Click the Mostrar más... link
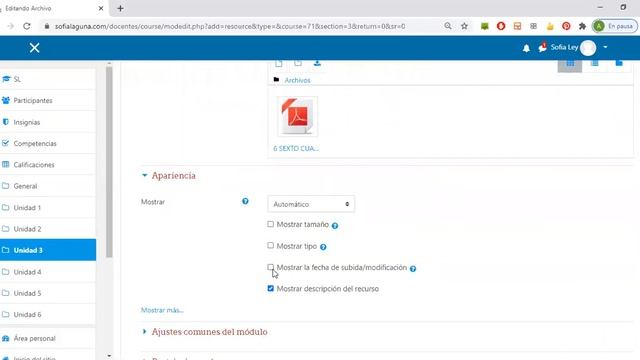 [162, 310]
